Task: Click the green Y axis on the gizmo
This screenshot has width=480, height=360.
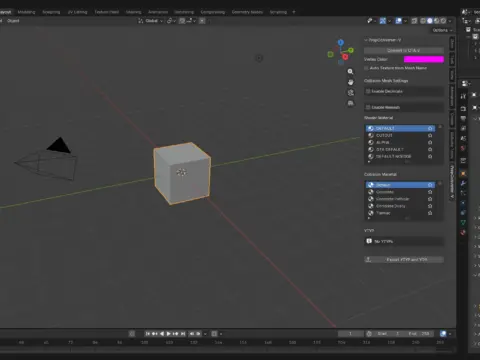Action: 351,50
